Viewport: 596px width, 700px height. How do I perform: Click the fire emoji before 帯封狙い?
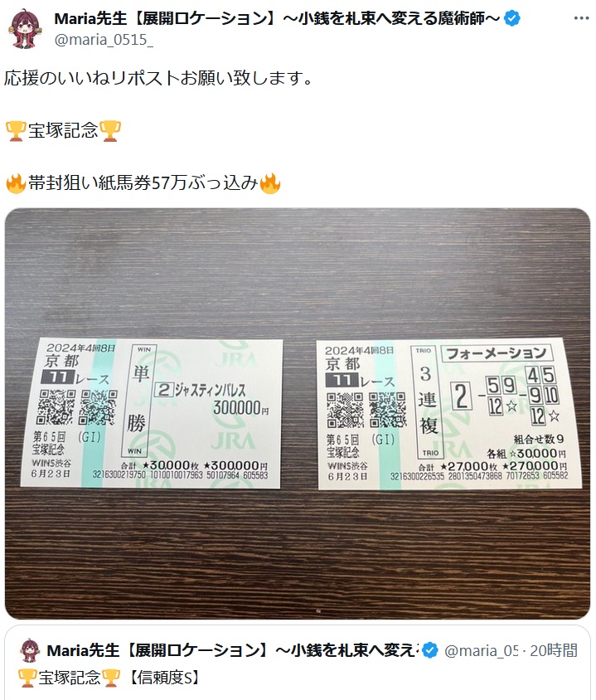pos(16,183)
